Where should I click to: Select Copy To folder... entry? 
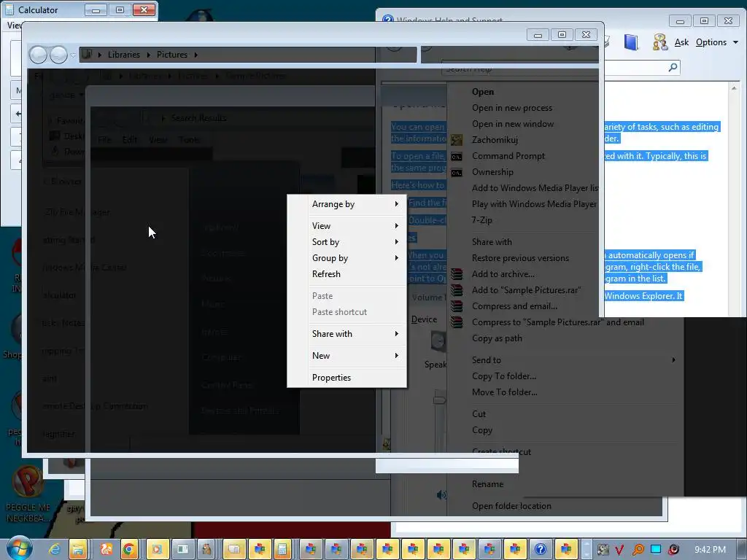(504, 376)
